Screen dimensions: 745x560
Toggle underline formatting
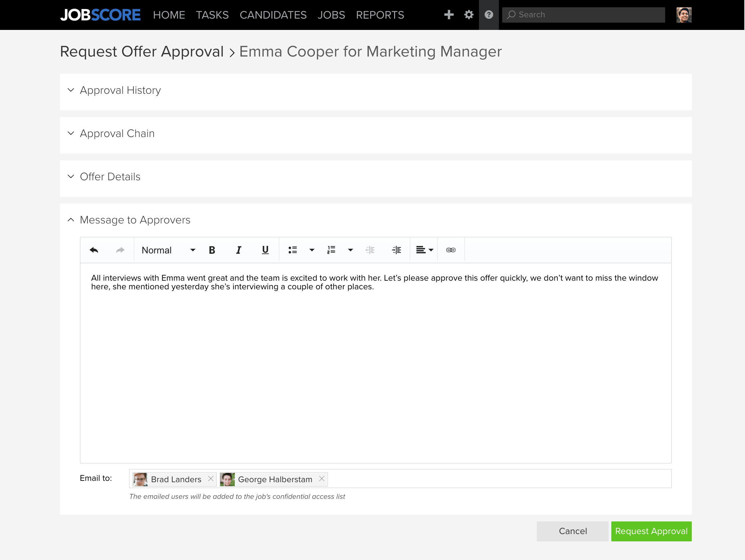265,250
